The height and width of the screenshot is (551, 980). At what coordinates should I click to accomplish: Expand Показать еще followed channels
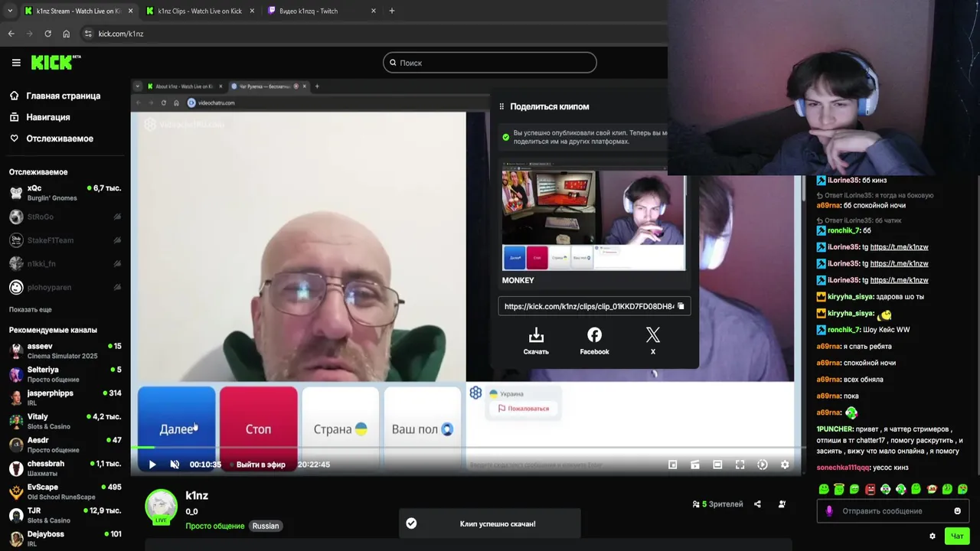(31, 309)
